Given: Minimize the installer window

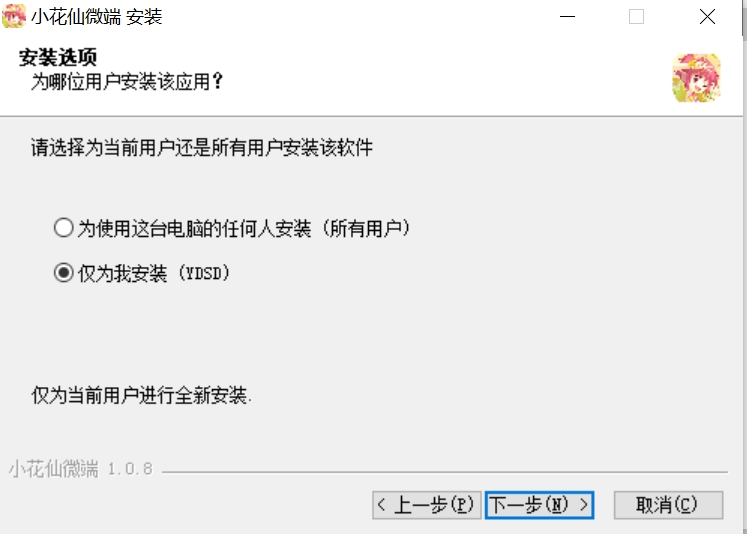Looking at the screenshot, I should pyautogui.click(x=567, y=17).
